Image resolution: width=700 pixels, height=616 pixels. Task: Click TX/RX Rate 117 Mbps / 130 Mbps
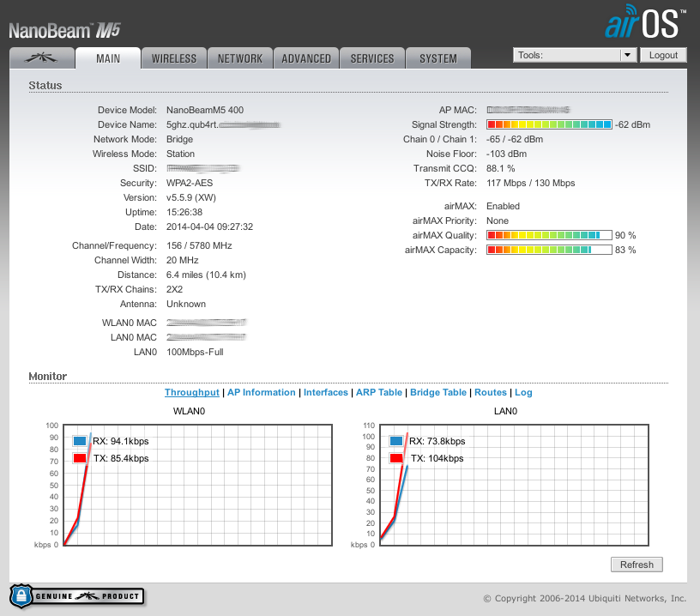[530, 183]
